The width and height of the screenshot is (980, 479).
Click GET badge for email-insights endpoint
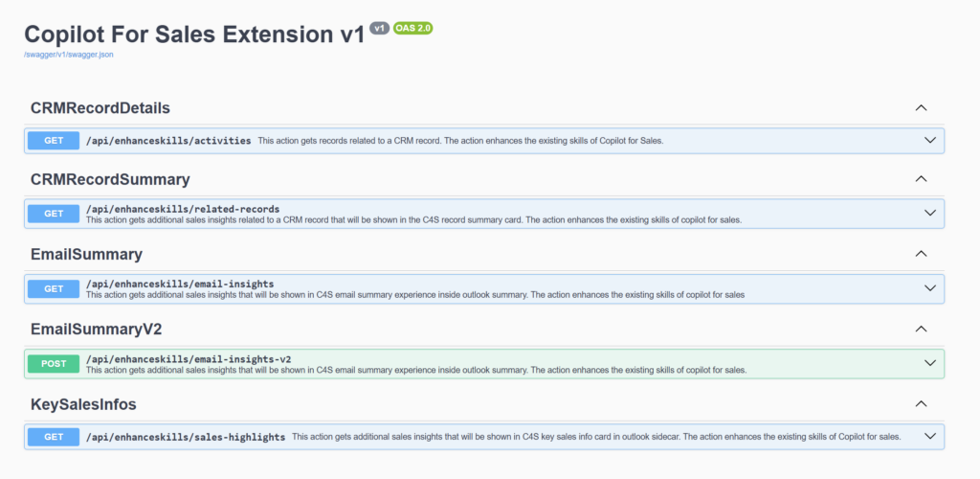54,288
